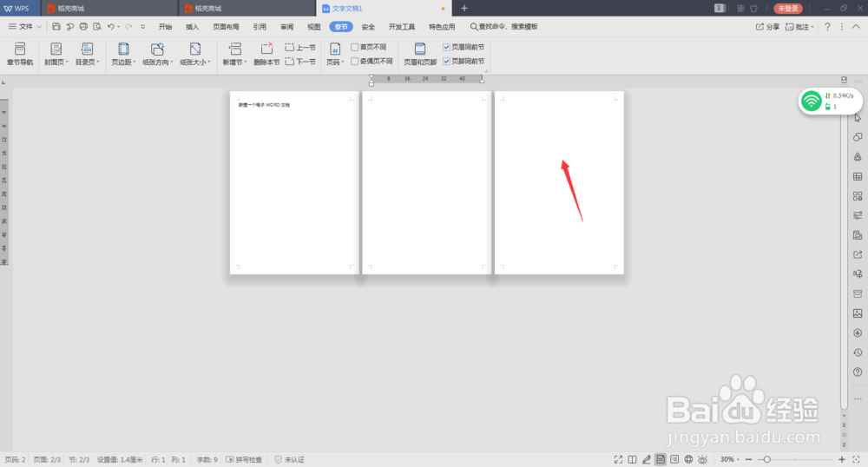
Task: Open the 文字文稿1 document tab
Action: (x=385, y=9)
